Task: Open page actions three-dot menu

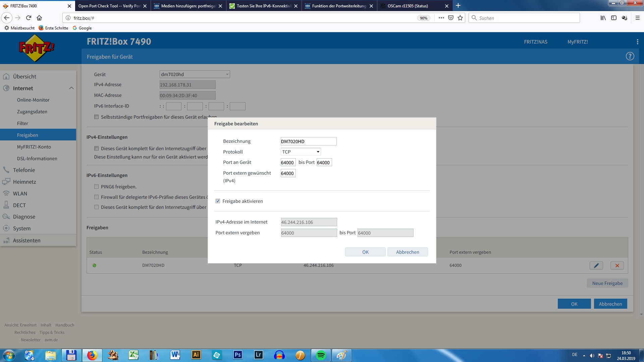Action: point(441,18)
